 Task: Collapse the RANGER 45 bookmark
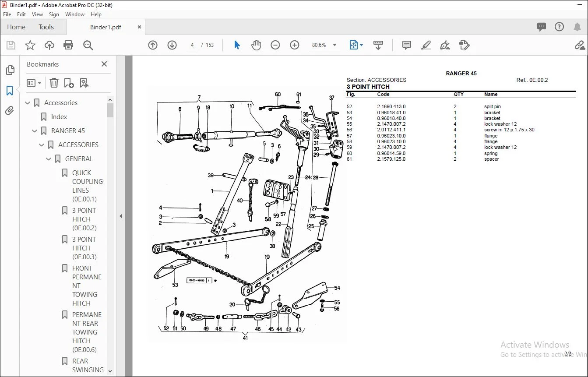coord(35,131)
